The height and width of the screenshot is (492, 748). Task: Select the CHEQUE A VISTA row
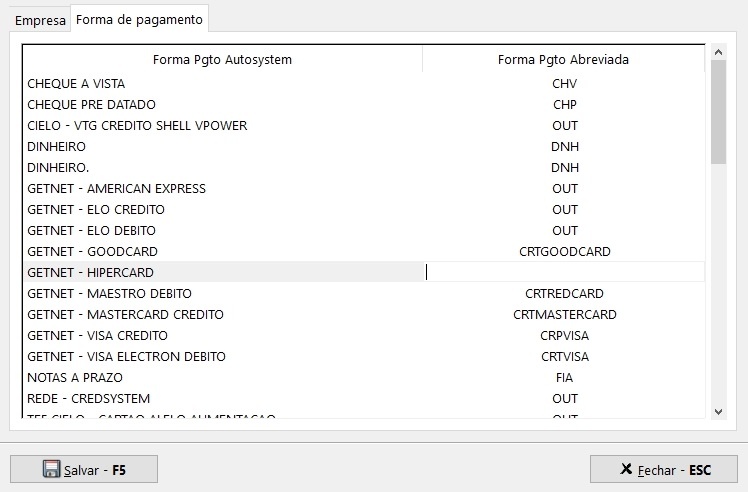pos(76,84)
